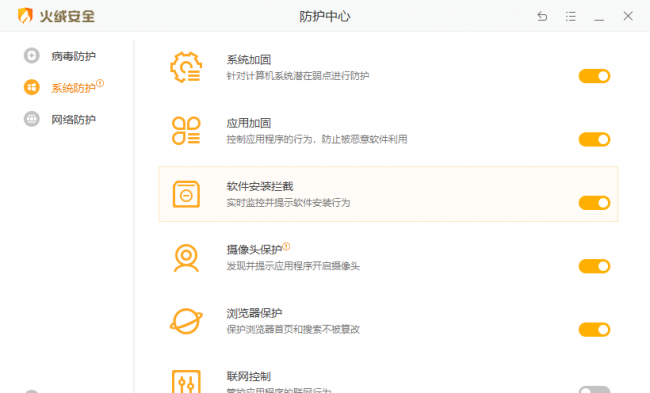Image resolution: width=650 pixels, height=393 pixels.
Task: Click the 防护中心 window title text
Action: (x=325, y=16)
